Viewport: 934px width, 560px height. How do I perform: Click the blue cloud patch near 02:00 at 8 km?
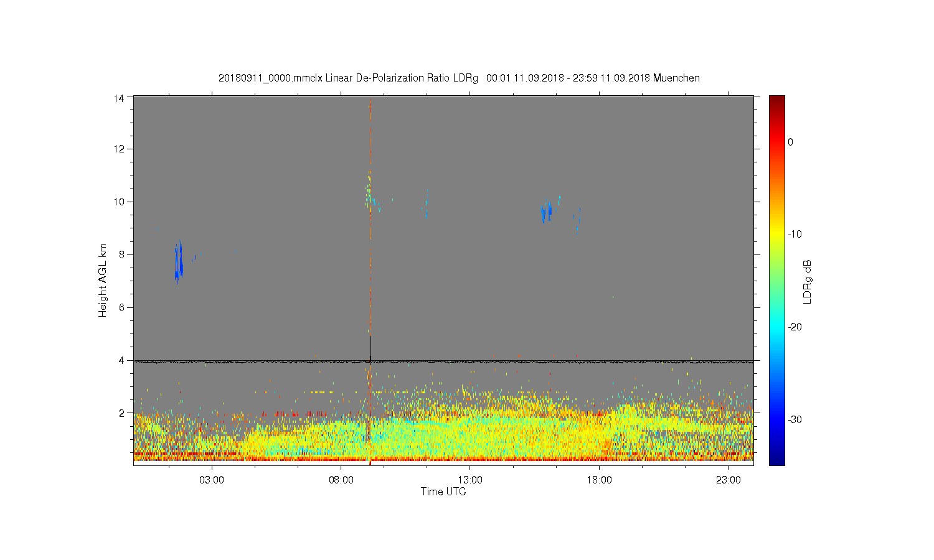point(179,263)
